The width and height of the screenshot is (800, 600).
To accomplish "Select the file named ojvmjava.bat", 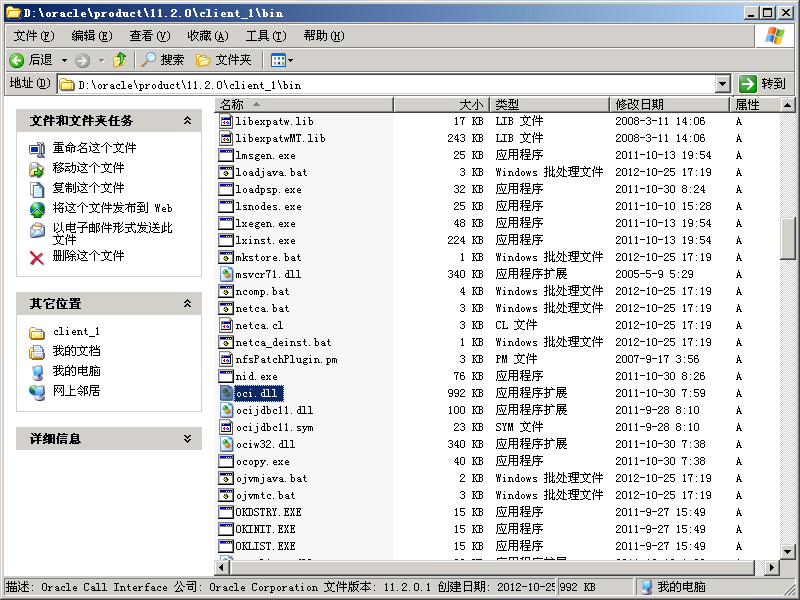I will [x=271, y=479].
